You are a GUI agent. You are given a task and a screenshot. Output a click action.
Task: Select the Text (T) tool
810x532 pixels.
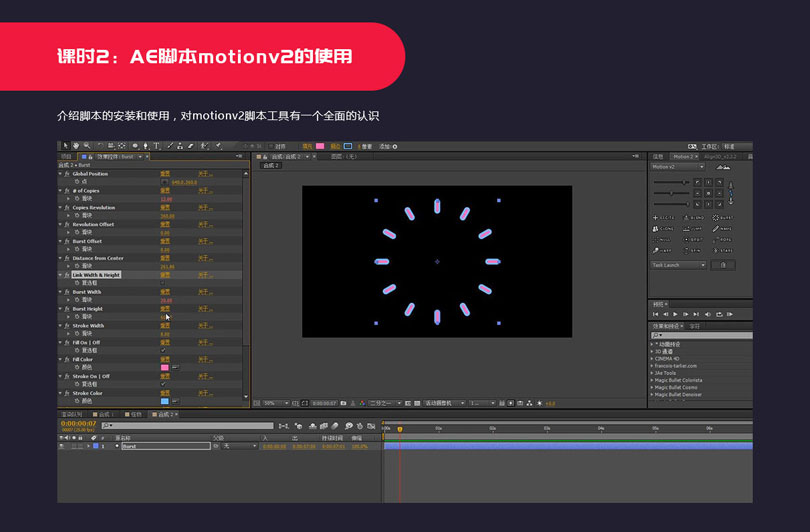157,146
